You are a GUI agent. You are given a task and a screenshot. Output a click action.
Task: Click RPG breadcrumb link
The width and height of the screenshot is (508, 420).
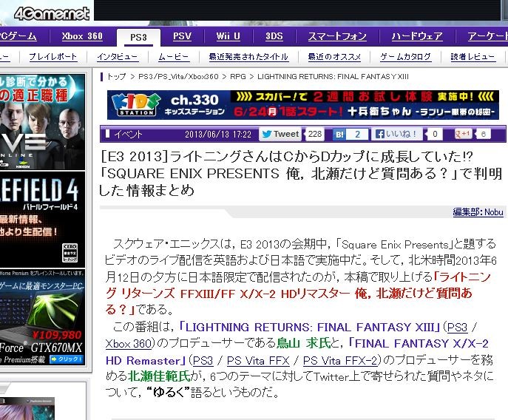coord(238,77)
